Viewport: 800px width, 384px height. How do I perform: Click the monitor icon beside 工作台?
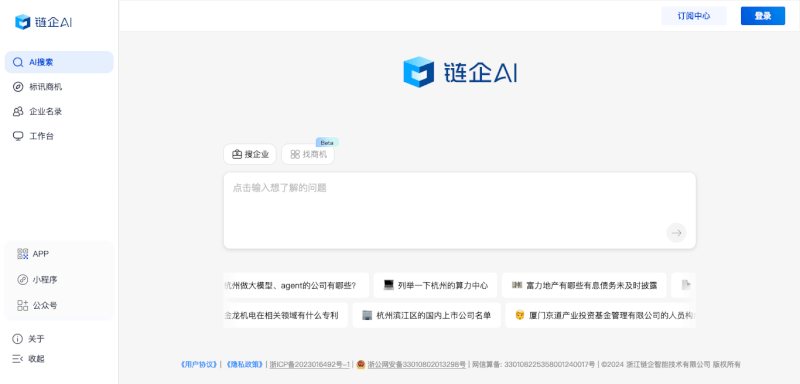[x=18, y=136]
